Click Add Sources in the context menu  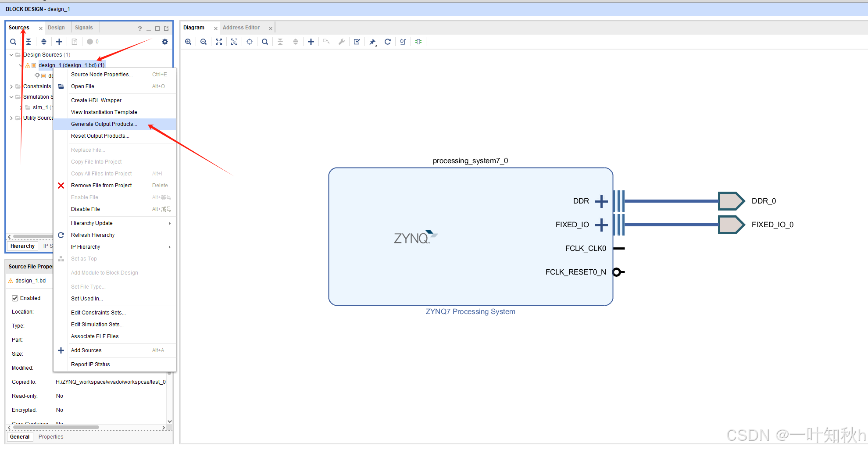pyautogui.click(x=114, y=350)
